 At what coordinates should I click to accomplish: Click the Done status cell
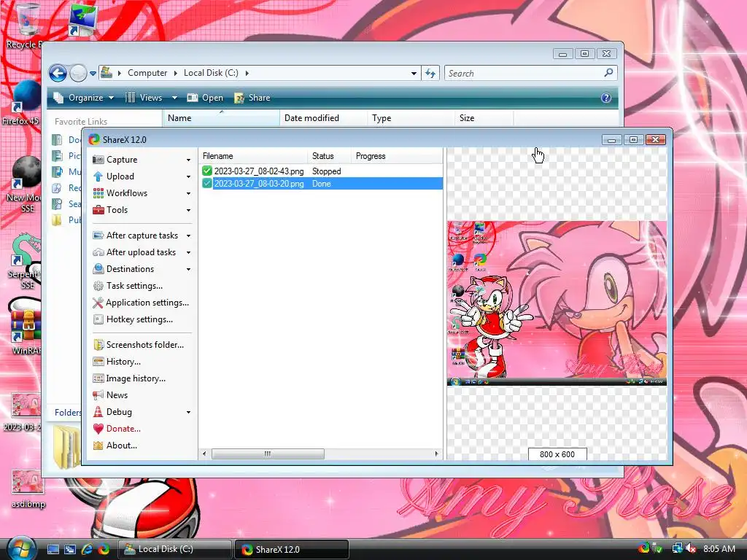(321, 183)
